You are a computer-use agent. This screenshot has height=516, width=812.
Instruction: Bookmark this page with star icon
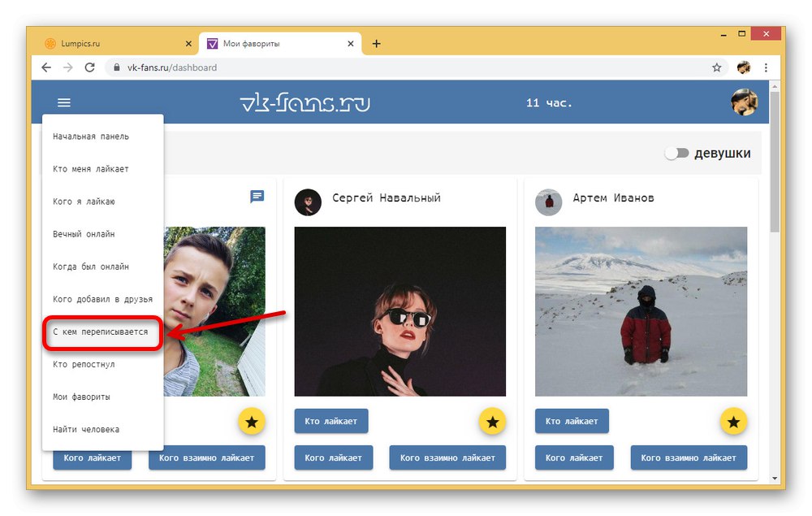point(717,67)
